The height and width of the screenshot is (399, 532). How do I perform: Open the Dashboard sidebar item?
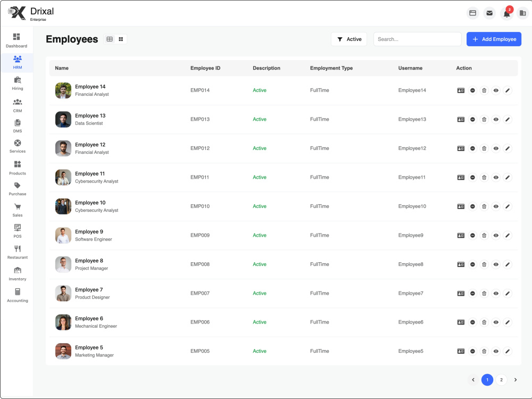(x=16, y=40)
